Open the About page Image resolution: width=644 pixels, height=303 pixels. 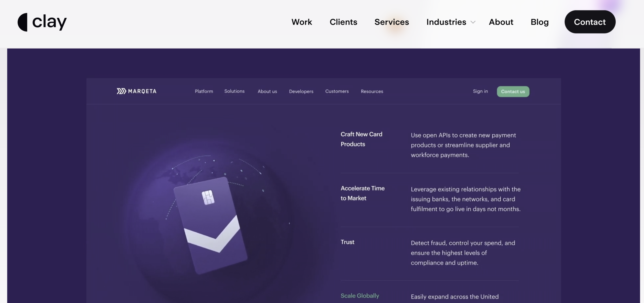coord(501,22)
